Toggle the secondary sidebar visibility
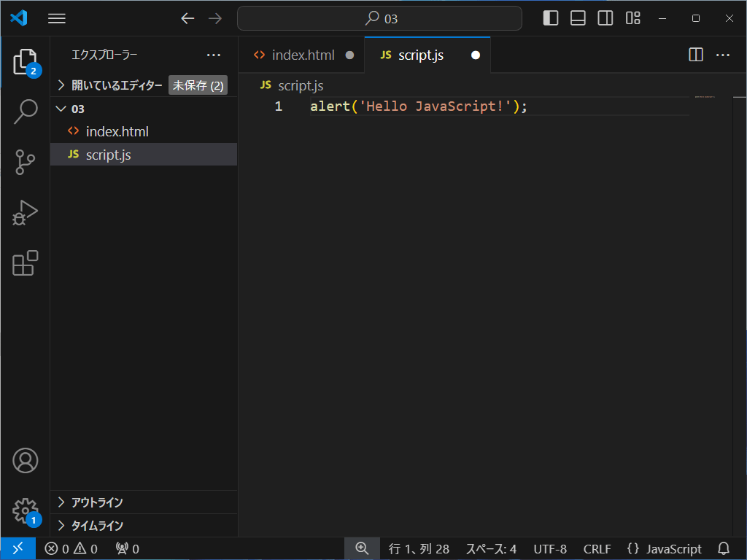Image resolution: width=747 pixels, height=560 pixels. coord(605,17)
